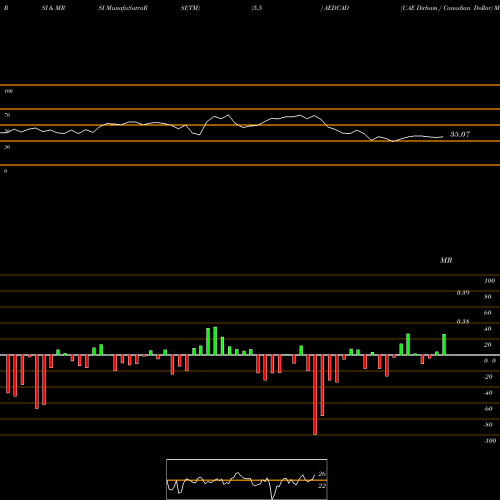Click the 'AEDCAD' symbol label
Screen dimensions: 500x500
336,8
